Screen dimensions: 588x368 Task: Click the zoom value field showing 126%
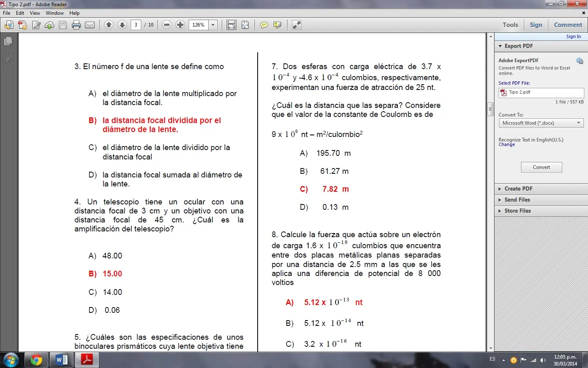(199, 25)
